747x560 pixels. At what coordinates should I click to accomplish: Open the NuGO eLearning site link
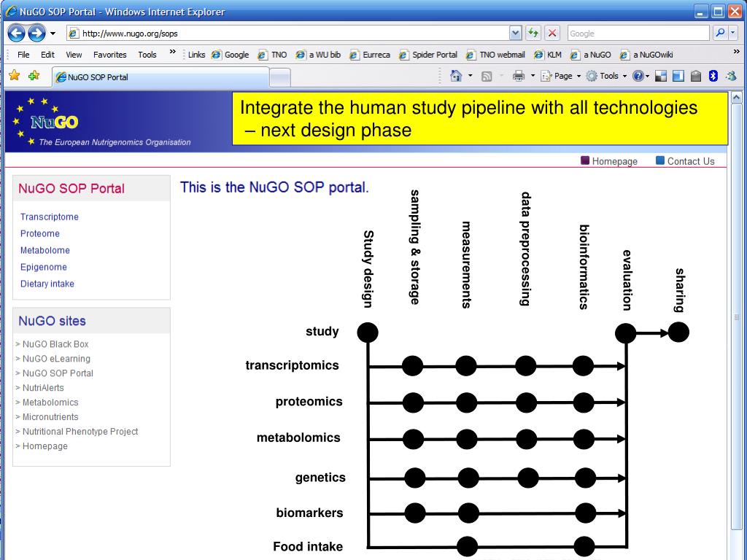56,359
